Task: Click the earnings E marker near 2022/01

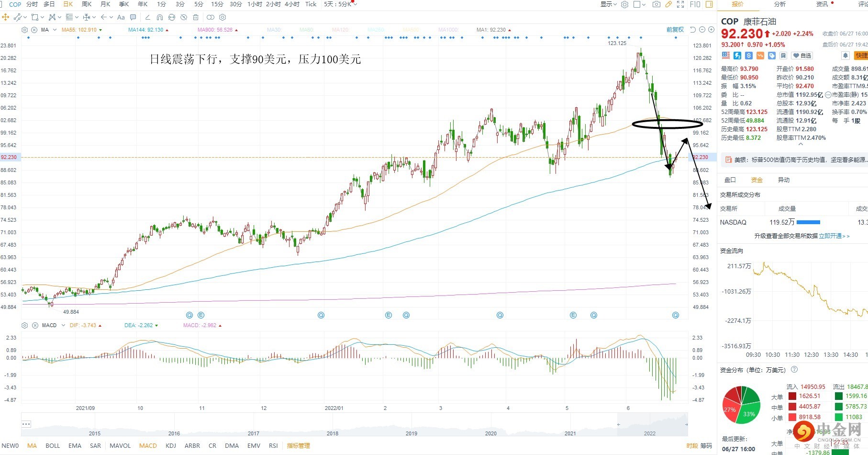Action: point(389,315)
